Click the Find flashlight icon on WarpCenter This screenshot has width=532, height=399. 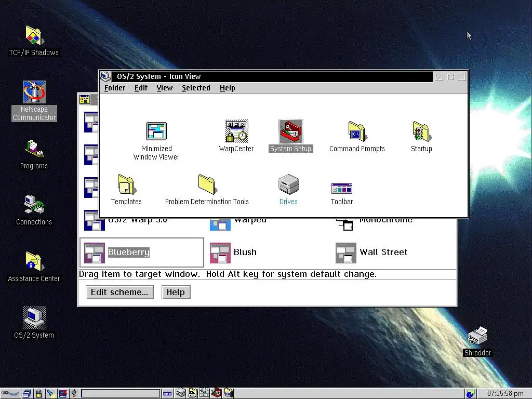tap(50, 394)
